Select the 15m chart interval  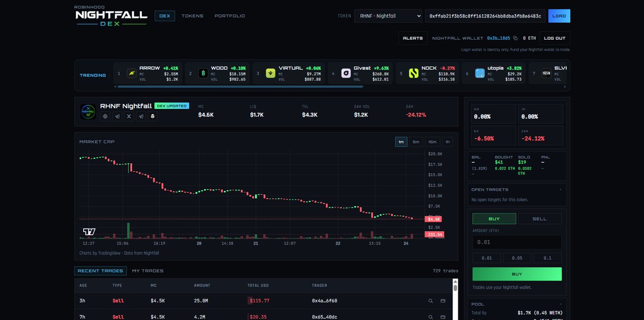[x=433, y=142]
